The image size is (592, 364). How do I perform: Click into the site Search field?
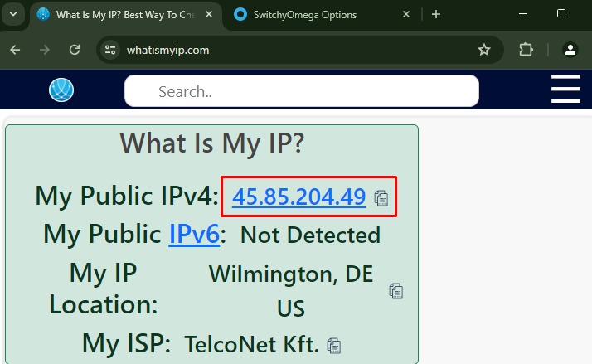[x=302, y=91]
